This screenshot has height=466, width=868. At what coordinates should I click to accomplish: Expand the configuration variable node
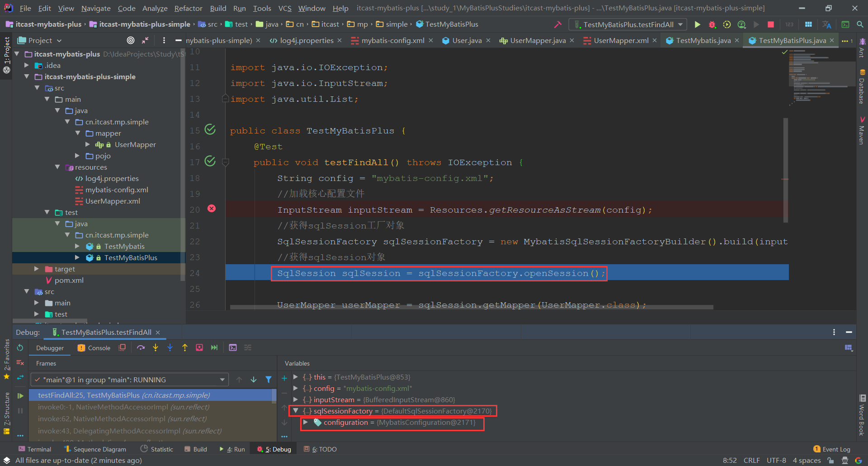tap(306, 422)
